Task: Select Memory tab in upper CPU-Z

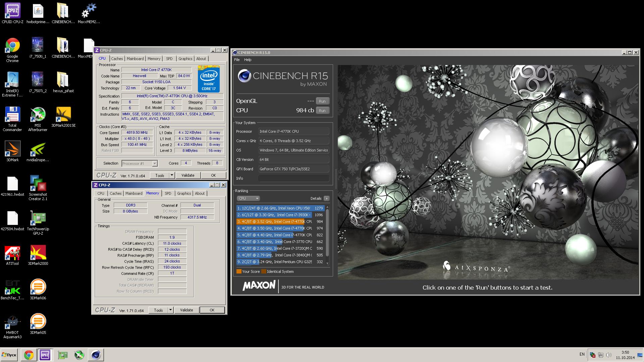Action: click(x=154, y=59)
